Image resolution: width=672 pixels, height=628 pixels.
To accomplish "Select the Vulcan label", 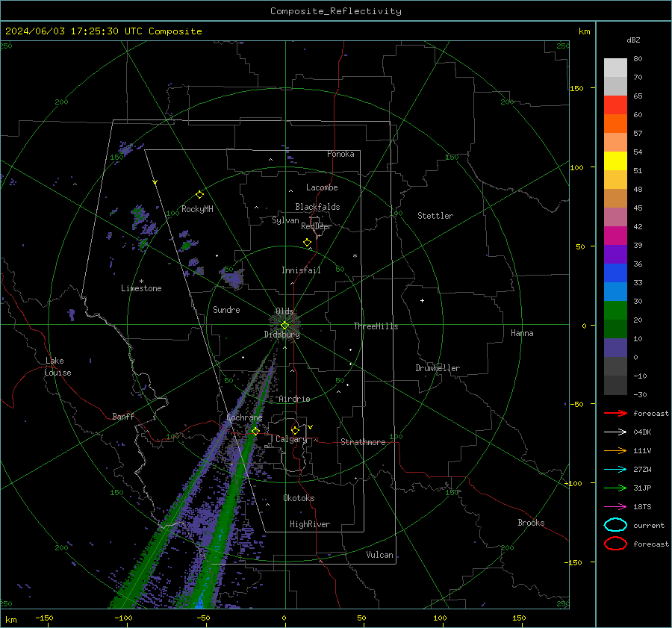I will 379,555.
